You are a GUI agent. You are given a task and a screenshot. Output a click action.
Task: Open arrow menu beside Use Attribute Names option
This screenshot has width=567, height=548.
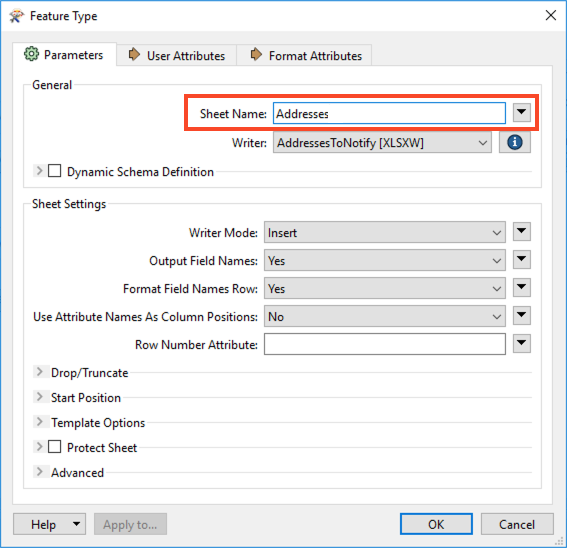click(x=521, y=315)
